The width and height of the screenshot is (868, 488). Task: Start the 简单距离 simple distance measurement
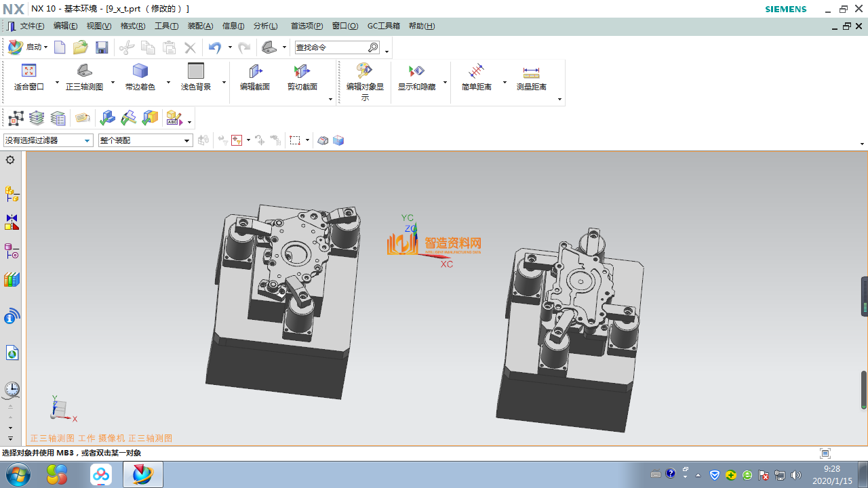tap(475, 76)
